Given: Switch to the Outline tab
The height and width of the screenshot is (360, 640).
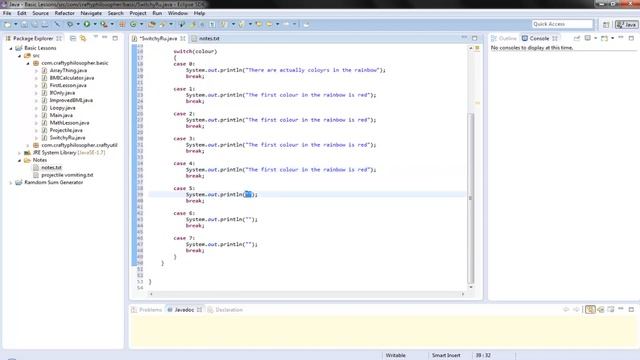Looking at the screenshot, I should (504, 38).
